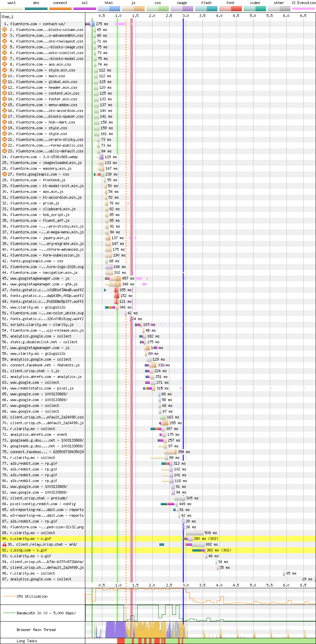Select the blocking icon beside request 4 cks-rowlayout.css
Image resolution: width=316 pixels, height=644 pixels.
[5, 41]
